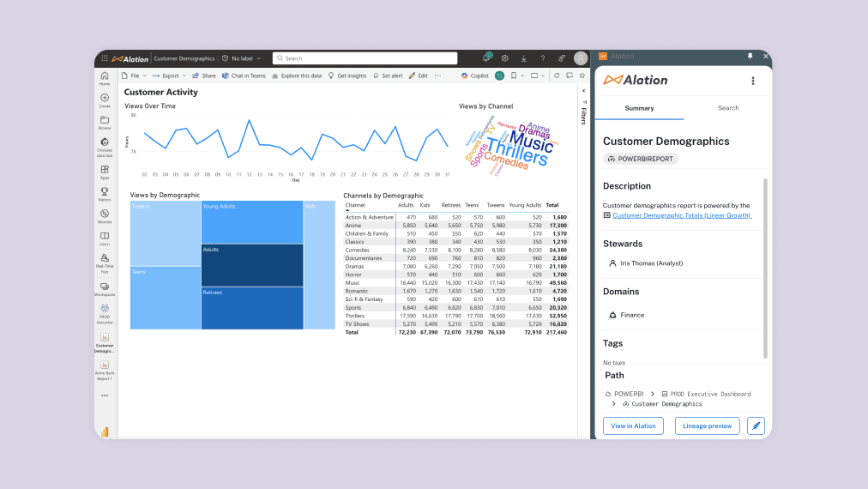This screenshot has width=868, height=489.
Task: Click the green reset circular icon
Action: click(499, 75)
